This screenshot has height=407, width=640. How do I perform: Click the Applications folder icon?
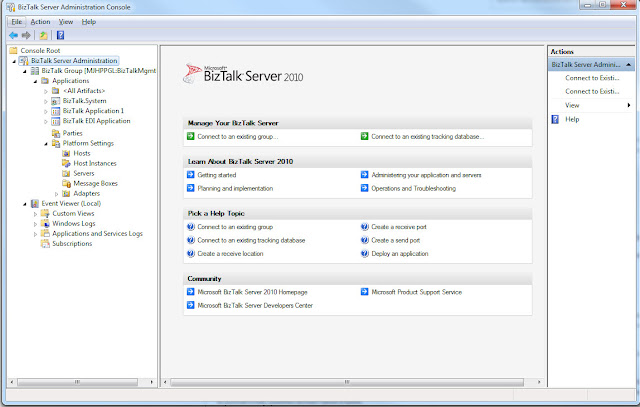pos(45,81)
